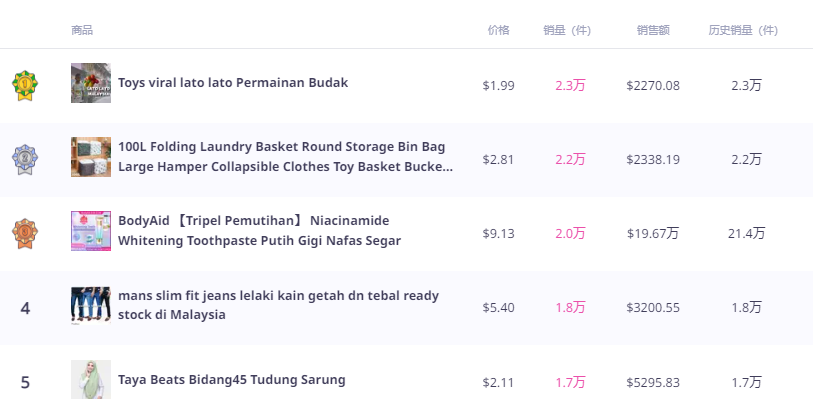
Task: Click the 商品 column header
Action: [82, 30]
